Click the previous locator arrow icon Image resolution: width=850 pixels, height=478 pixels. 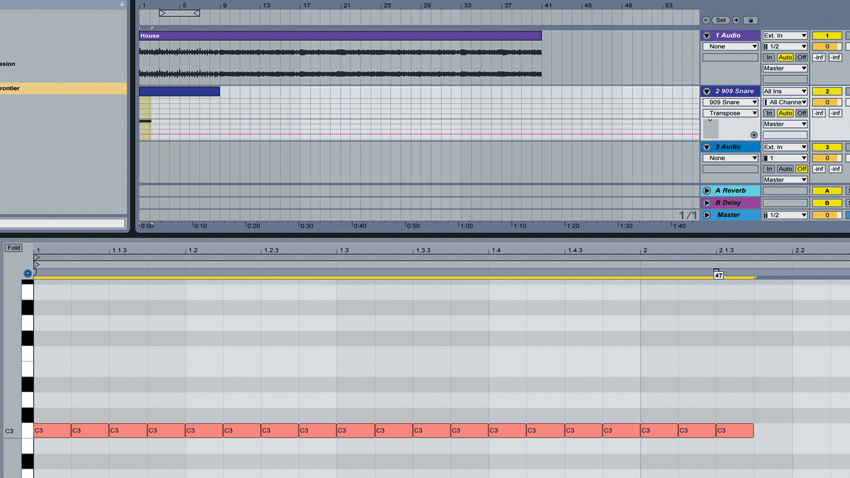coord(706,20)
